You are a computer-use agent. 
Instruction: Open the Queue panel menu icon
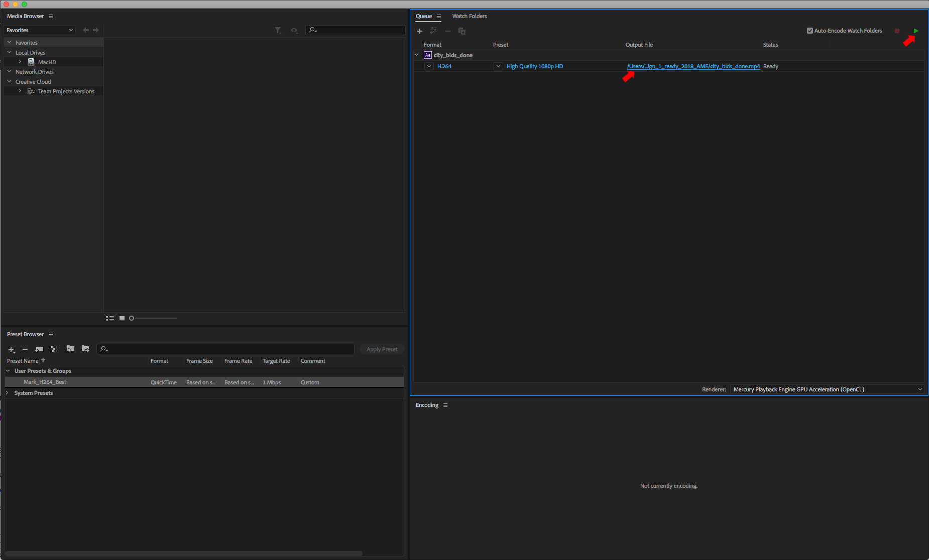pos(439,17)
